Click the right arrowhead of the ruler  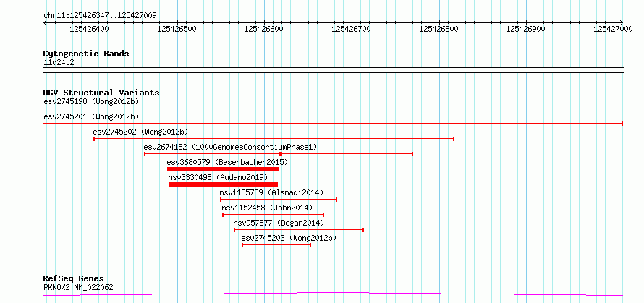pos(622,22)
